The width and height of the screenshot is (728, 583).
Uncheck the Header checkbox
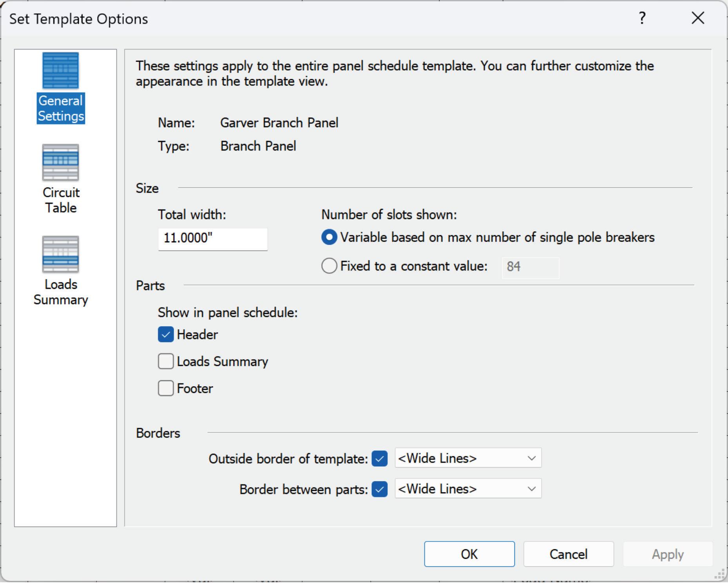(166, 334)
